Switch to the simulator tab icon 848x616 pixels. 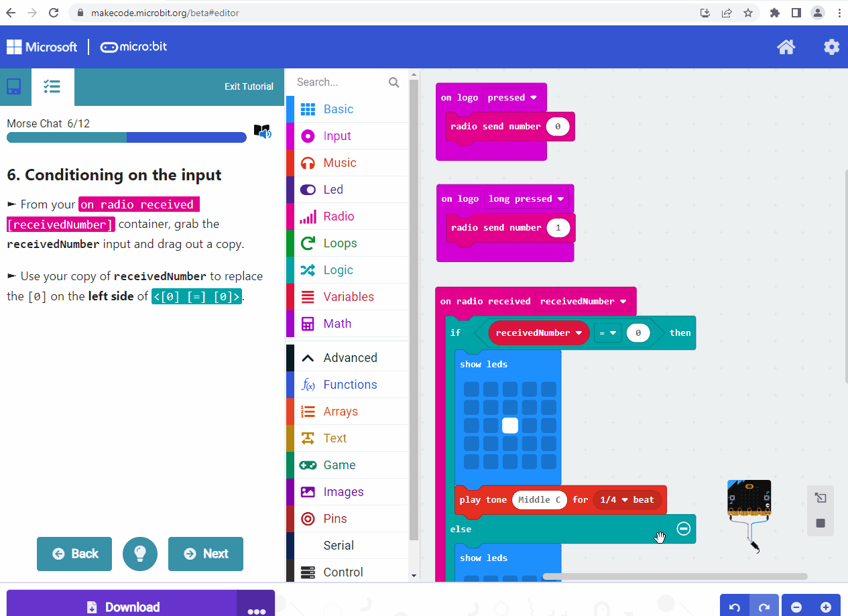(x=14, y=87)
